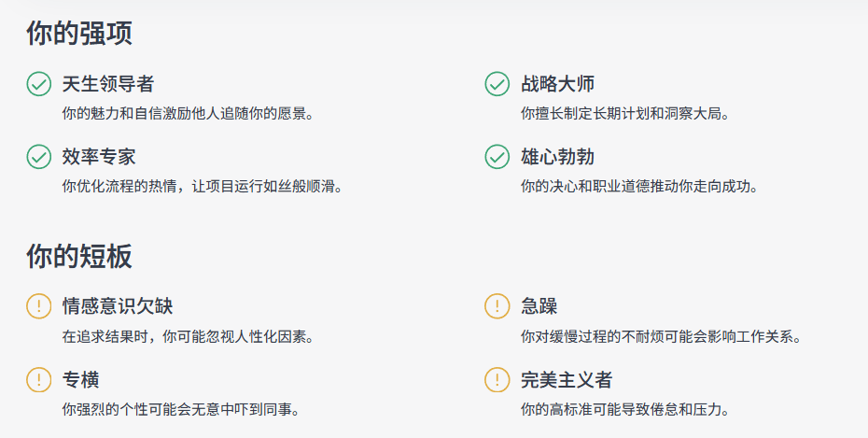
Task: Click the green check icon beside 天生领导者
Action: [x=38, y=84]
